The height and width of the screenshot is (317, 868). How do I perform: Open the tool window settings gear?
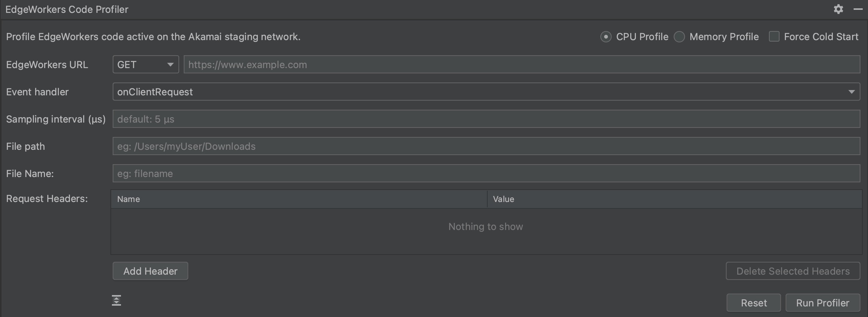pos(838,9)
